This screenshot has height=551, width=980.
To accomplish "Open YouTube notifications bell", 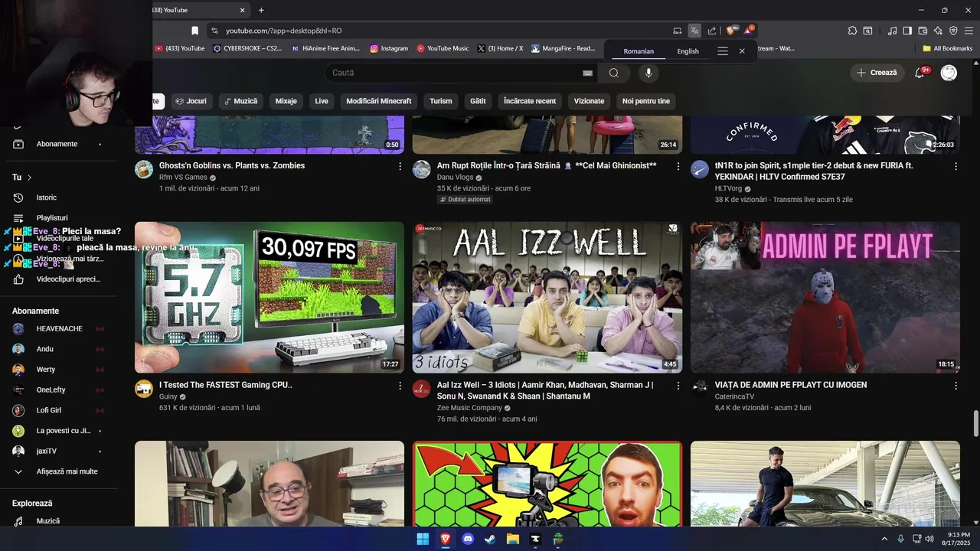I will coord(920,73).
